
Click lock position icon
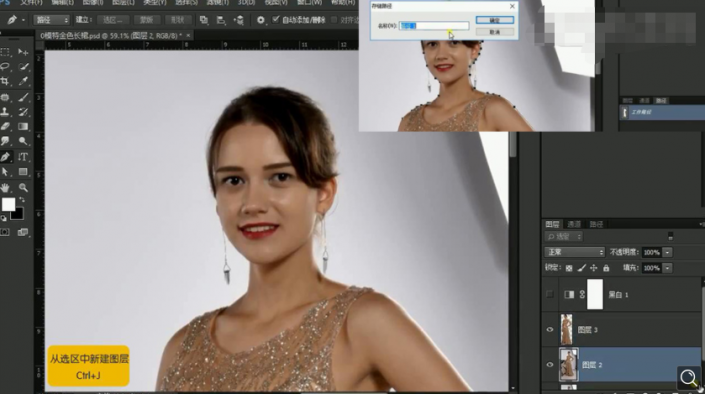pos(593,268)
